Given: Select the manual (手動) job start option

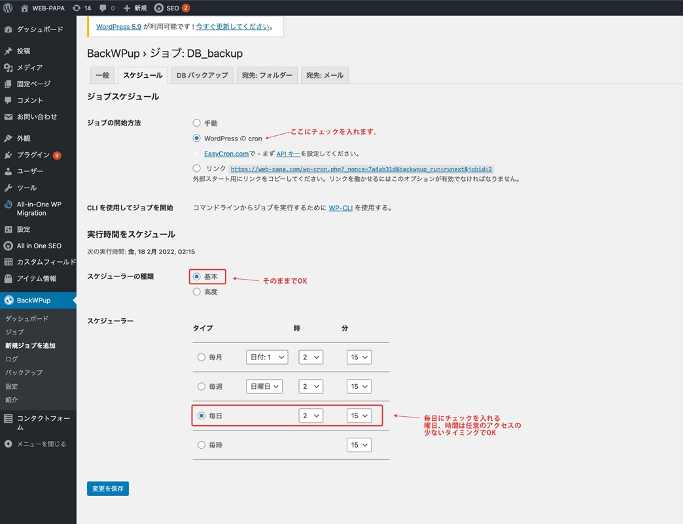Looking at the screenshot, I should 196,123.
